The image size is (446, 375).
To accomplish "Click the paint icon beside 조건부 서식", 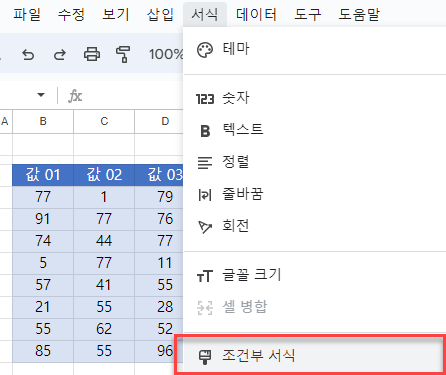I will coord(204,357).
